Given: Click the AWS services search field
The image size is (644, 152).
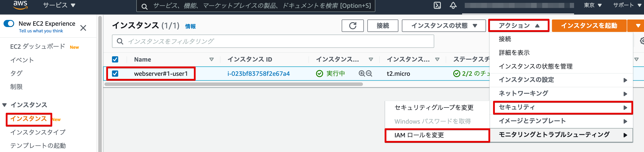Looking at the screenshot, I should pyautogui.click(x=256, y=6).
